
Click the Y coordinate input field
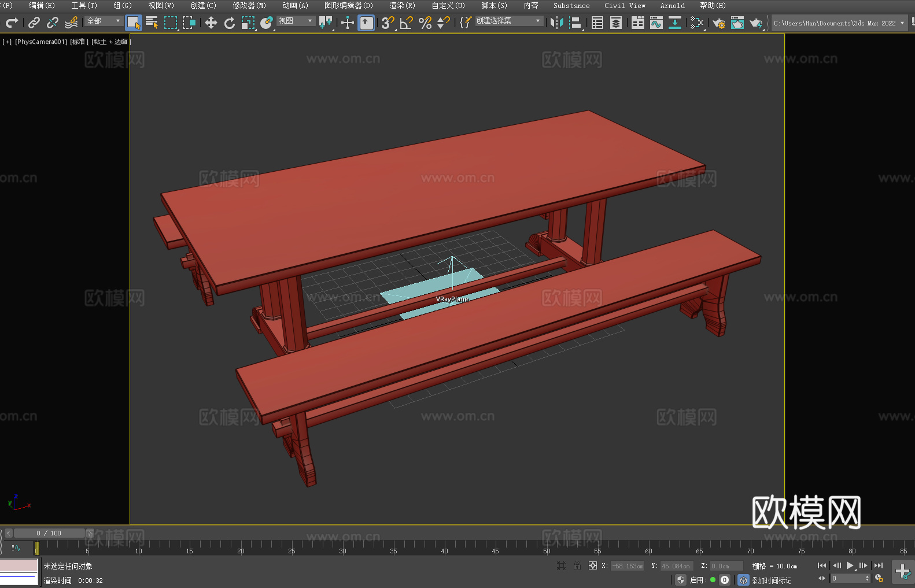(676, 566)
